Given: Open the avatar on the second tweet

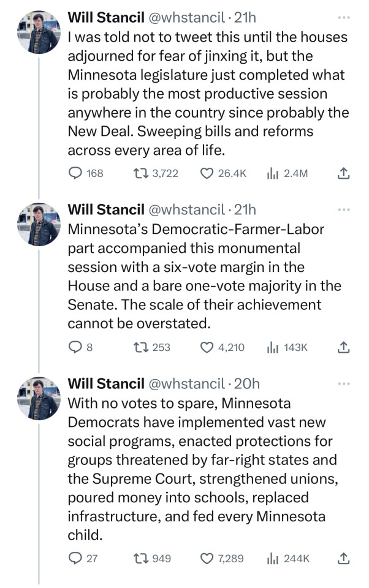Looking at the screenshot, I should [39, 225].
